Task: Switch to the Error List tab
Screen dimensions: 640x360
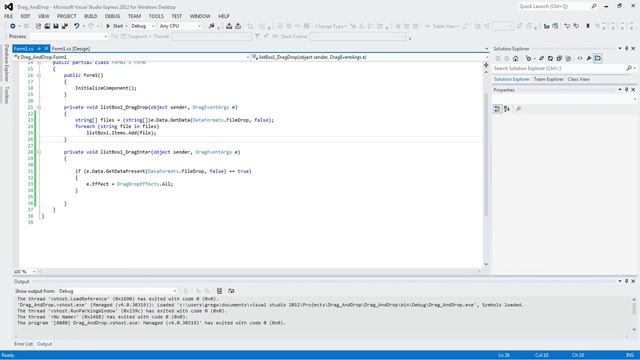Action: click(x=23, y=344)
